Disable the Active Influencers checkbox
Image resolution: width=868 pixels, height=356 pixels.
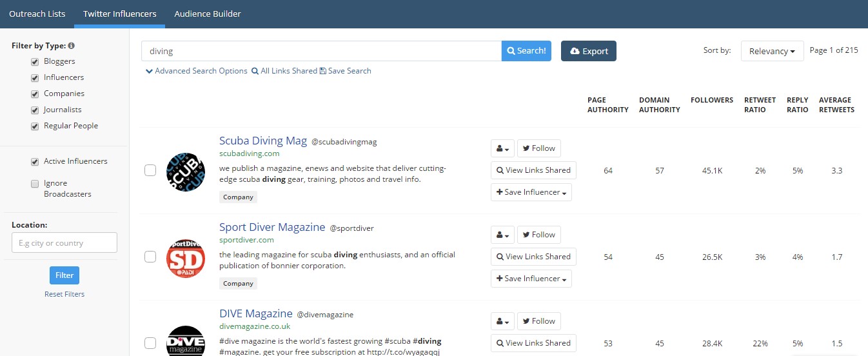tap(35, 162)
